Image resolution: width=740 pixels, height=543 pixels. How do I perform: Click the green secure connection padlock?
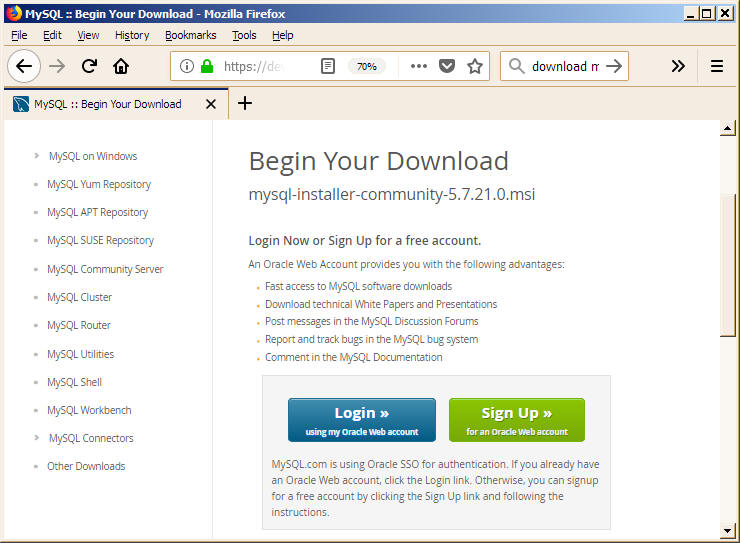207,66
